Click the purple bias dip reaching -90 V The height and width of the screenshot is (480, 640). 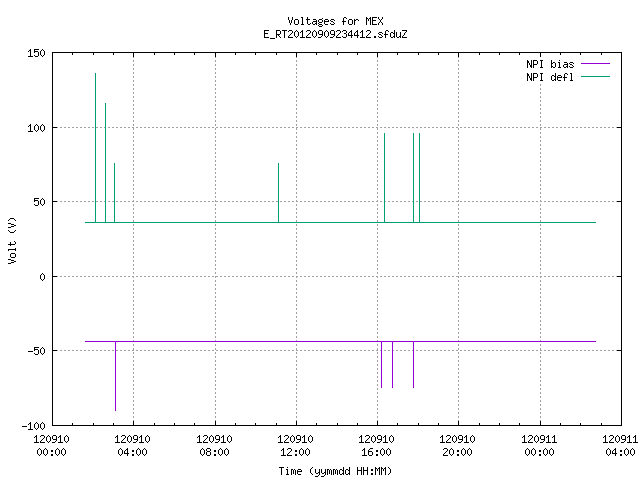[x=116, y=376]
